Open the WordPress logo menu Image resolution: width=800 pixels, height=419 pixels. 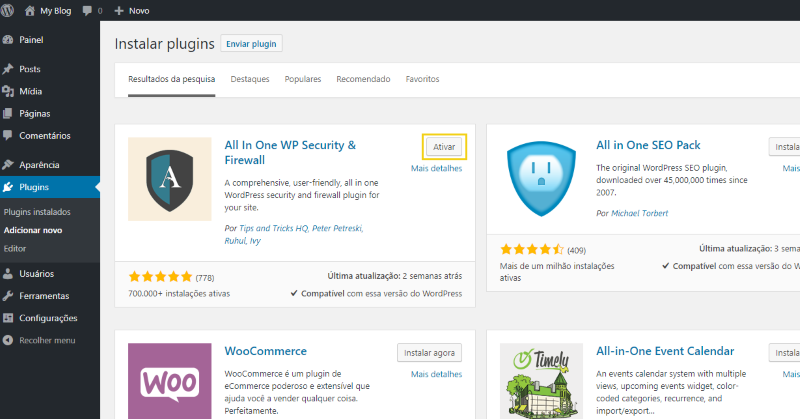[7, 10]
